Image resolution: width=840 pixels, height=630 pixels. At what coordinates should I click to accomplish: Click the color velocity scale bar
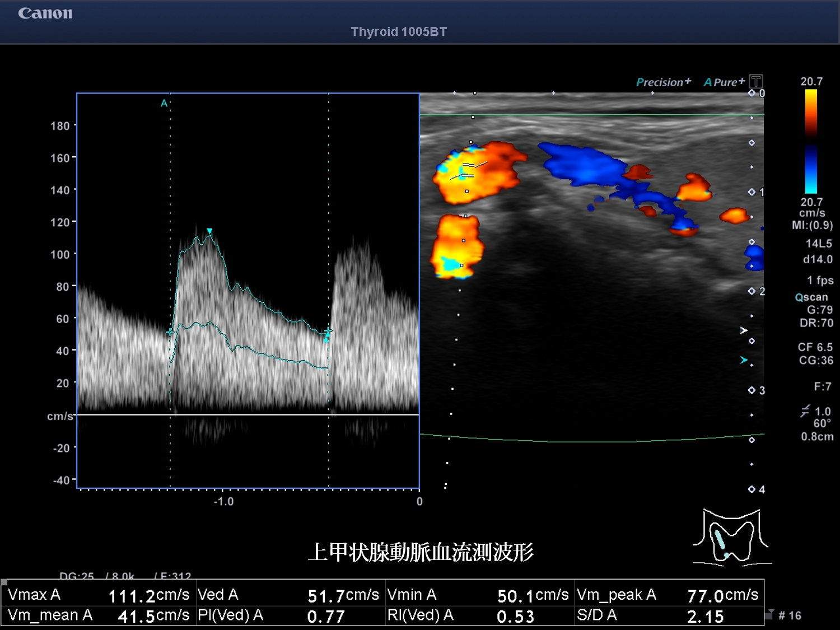(811, 141)
